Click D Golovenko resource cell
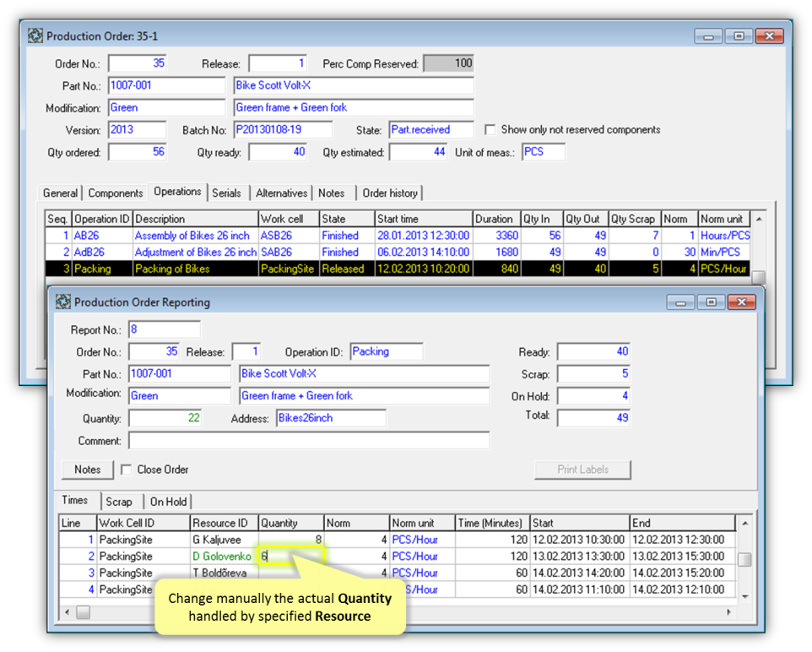Viewport: 812px width, 652px height. coord(225,556)
